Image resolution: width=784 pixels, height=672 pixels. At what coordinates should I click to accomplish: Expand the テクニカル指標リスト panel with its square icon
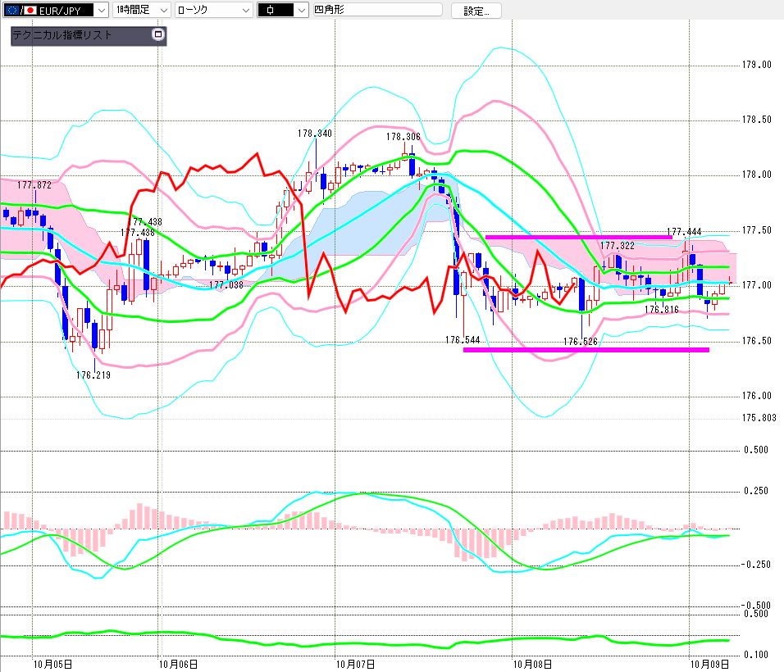pyautogui.click(x=158, y=34)
